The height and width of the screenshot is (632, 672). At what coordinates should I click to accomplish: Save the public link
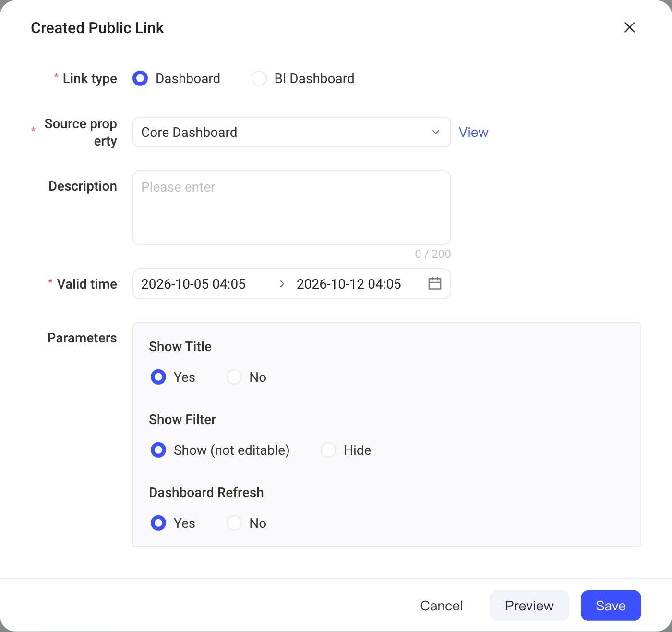pyautogui.click(x=611, y=606)
